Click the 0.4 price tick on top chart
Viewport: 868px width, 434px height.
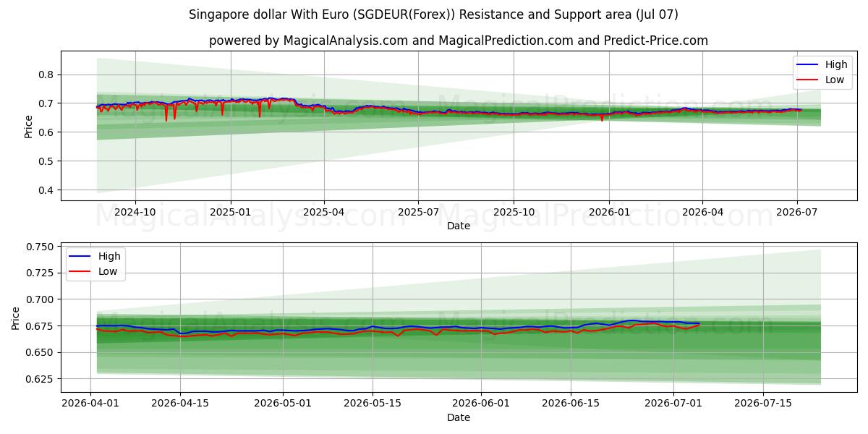coord(47,190)
